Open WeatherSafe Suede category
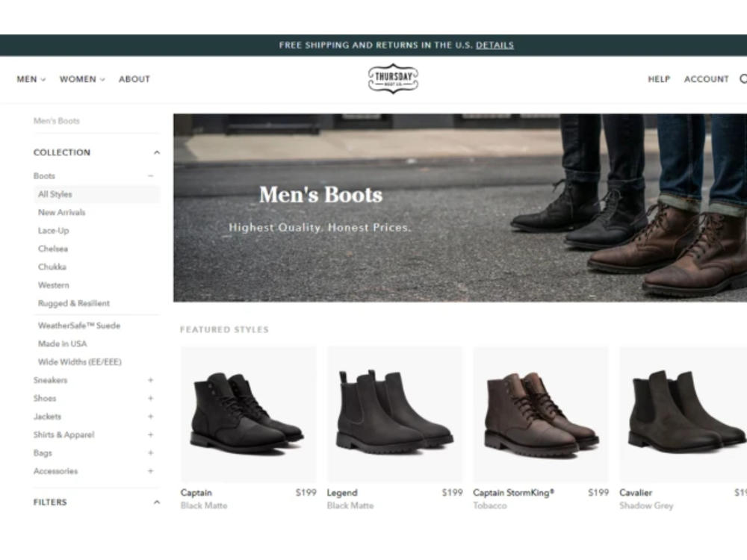The height and width of the screenshot is (560, 747). (79, 326)
